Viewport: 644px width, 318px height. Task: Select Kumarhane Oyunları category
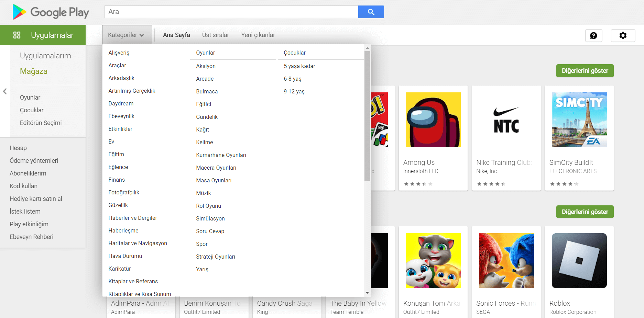[x=221, y=155]
